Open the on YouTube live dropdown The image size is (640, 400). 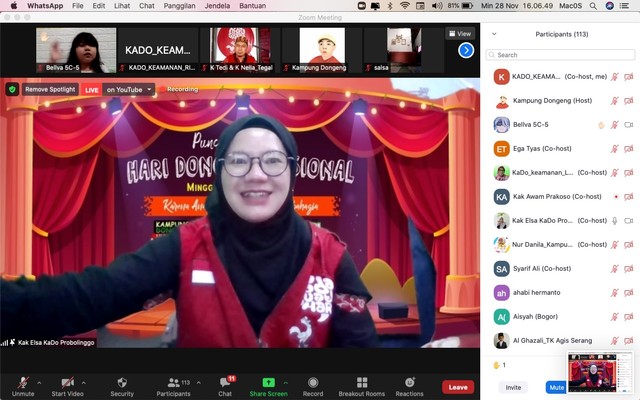[128, 89]
